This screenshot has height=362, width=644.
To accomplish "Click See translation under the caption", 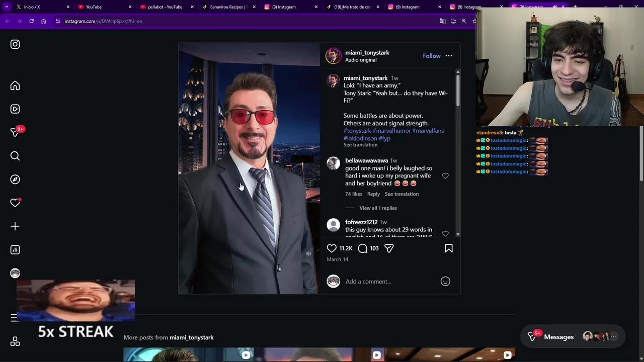I will click(360, 145).
